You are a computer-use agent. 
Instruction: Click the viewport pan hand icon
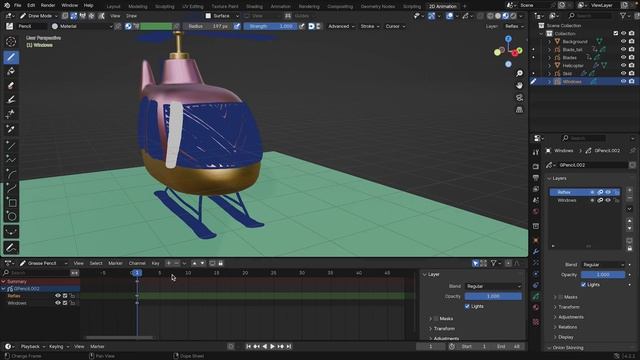(x=519, y=85)
